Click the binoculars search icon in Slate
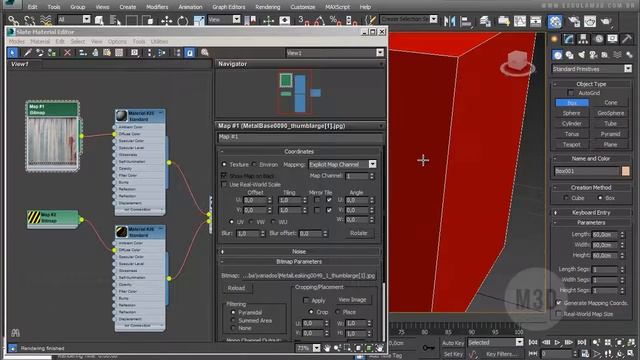 pyautogui.click(x=16, y=333)
